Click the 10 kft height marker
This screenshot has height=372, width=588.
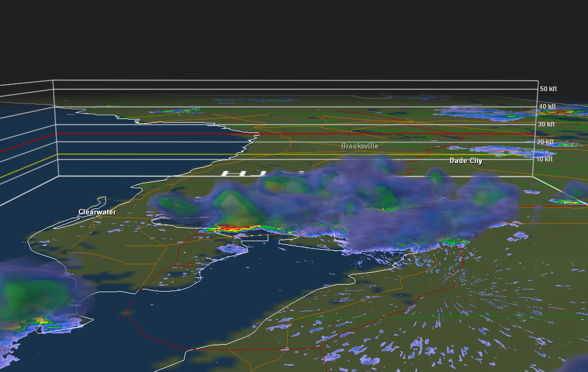(x=544, y=159)
